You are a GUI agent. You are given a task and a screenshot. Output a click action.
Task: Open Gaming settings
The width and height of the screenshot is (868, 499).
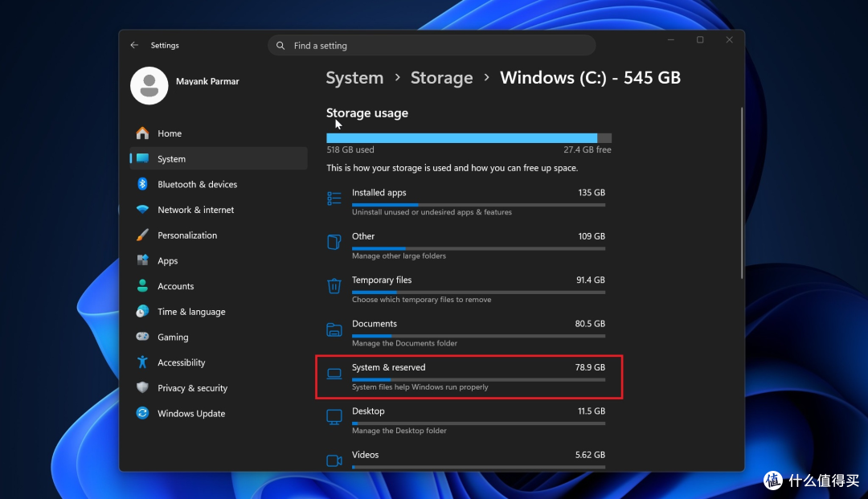(x=218, y=337)
